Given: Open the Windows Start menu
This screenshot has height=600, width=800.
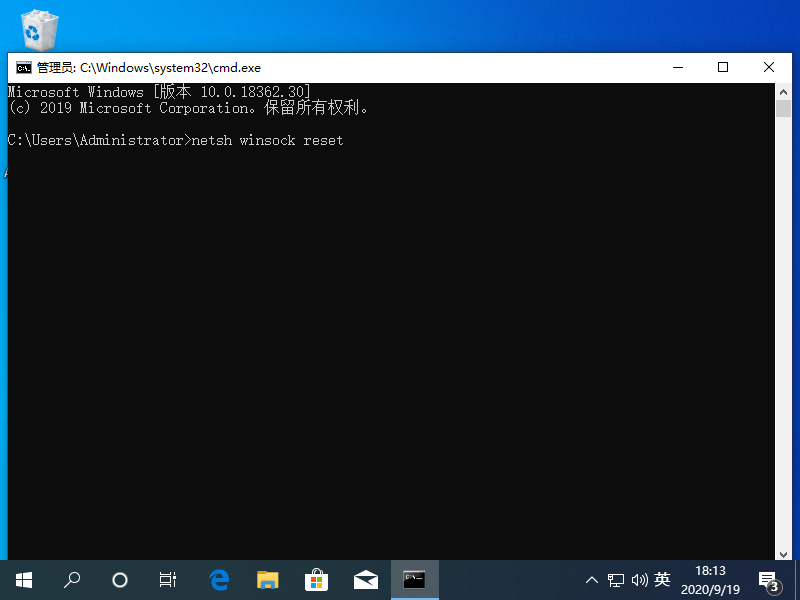Looking at the screenshot, I should point(24,579).
